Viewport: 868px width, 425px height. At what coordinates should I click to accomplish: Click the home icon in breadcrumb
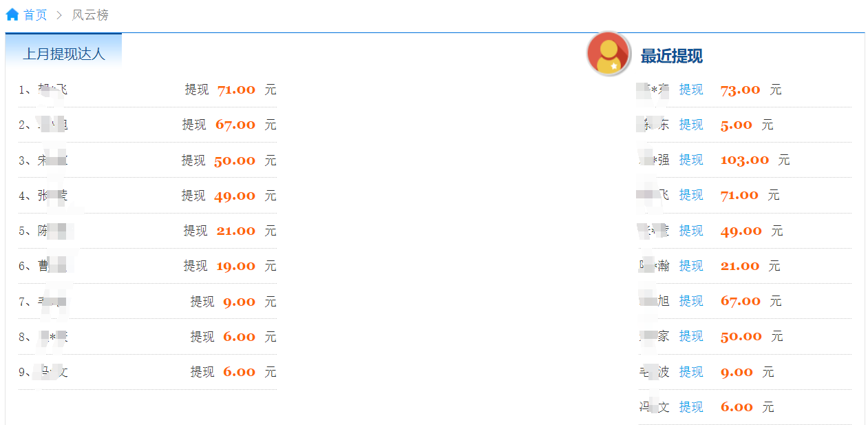[x=12, y=14]
